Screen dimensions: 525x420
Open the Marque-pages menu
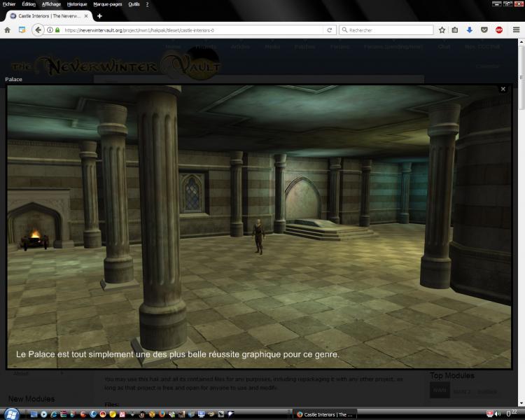tap(108, 4)
